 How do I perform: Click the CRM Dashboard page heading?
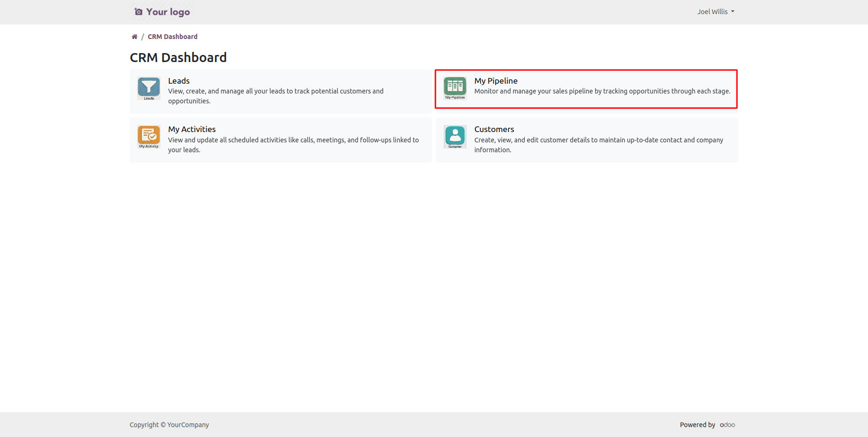point(178,57)
